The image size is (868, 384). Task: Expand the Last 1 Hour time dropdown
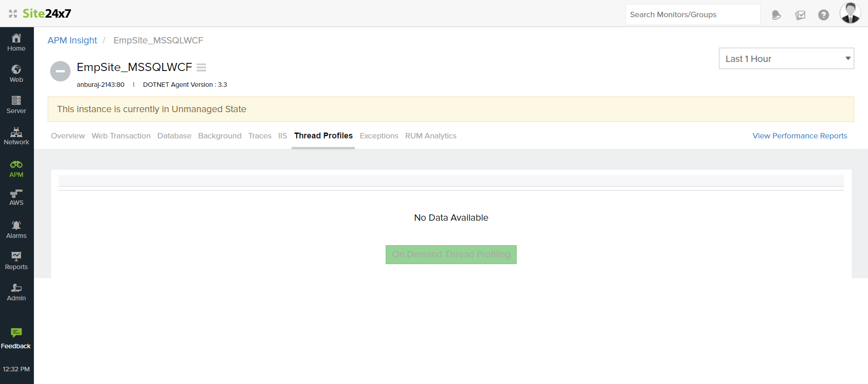click(786, 59)
